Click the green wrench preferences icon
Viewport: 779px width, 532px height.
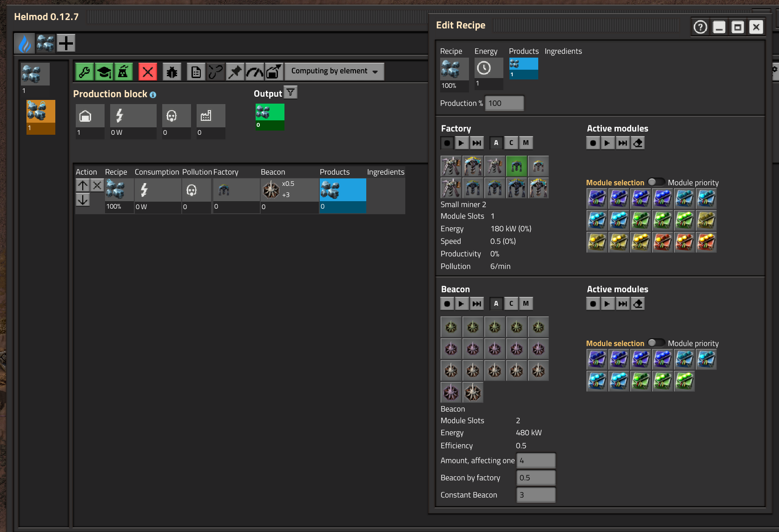84,72
